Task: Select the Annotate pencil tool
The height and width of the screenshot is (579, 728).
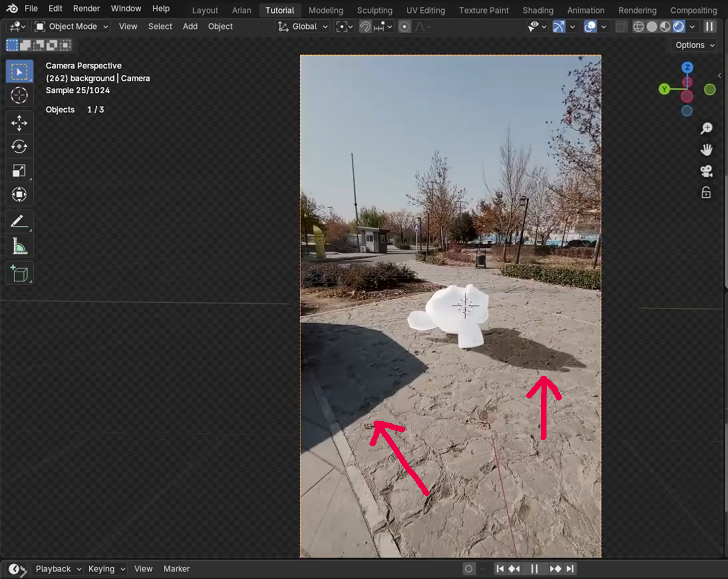Action: 19,221
